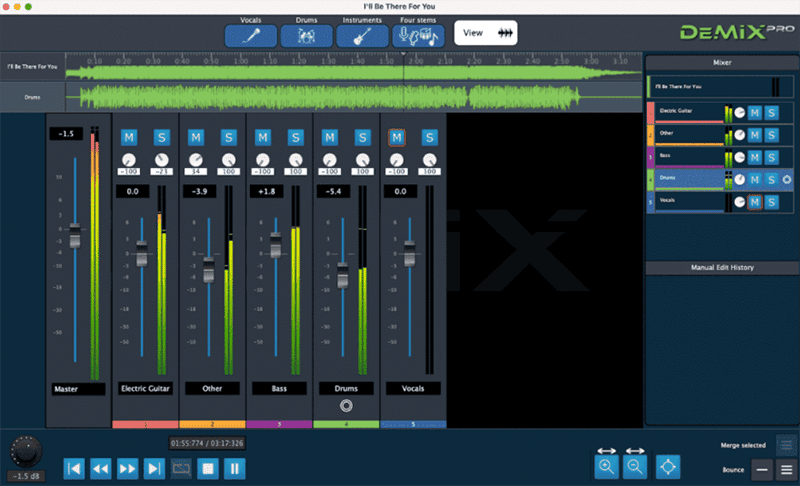This screenshot has height=486, width=800.
Task: Mute the Drums channel strip
Action: pos(330,137)
